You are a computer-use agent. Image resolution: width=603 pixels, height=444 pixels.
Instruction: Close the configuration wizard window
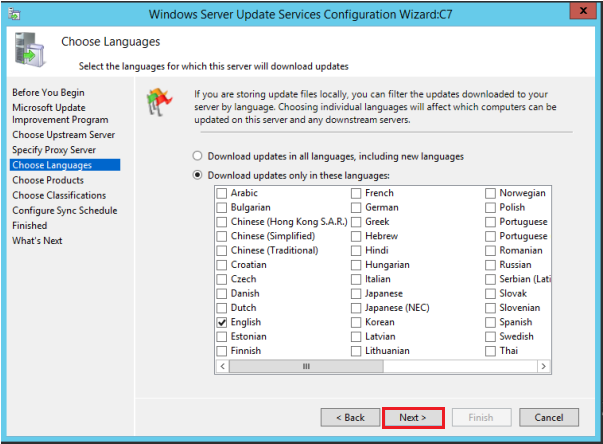click(583, 11)
